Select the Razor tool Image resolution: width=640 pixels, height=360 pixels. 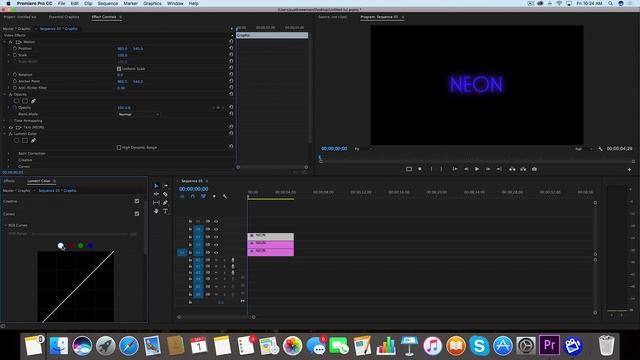pos(165,194)
